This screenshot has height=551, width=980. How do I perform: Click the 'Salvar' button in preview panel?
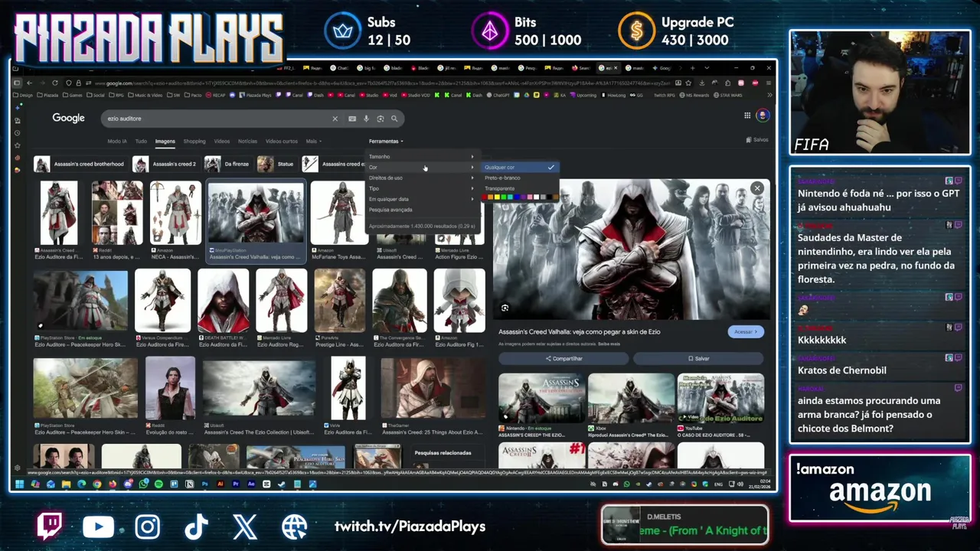pos(698,358)
